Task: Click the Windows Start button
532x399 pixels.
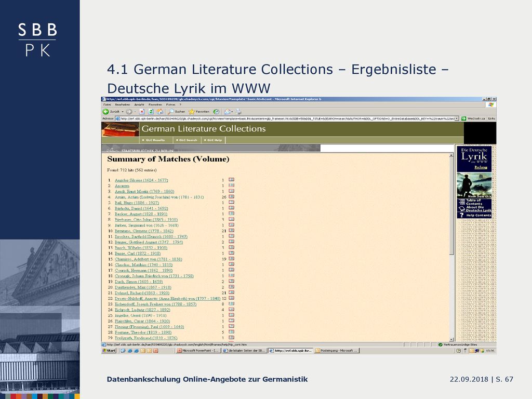Action: 109,351
